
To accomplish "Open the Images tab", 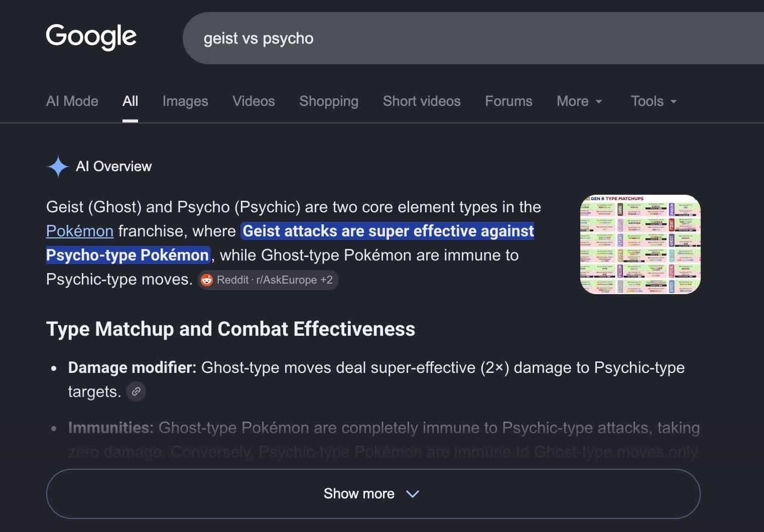I will tap(185, 101).
